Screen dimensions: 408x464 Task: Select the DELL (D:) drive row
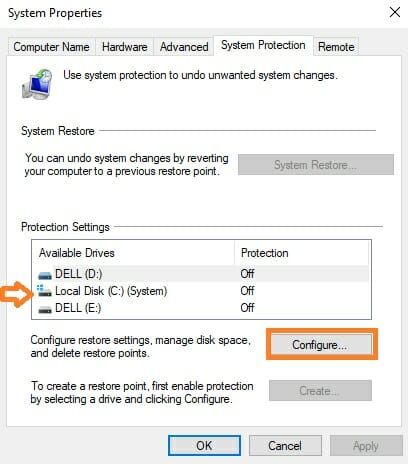pyautogui.click(x=202, y=274)
